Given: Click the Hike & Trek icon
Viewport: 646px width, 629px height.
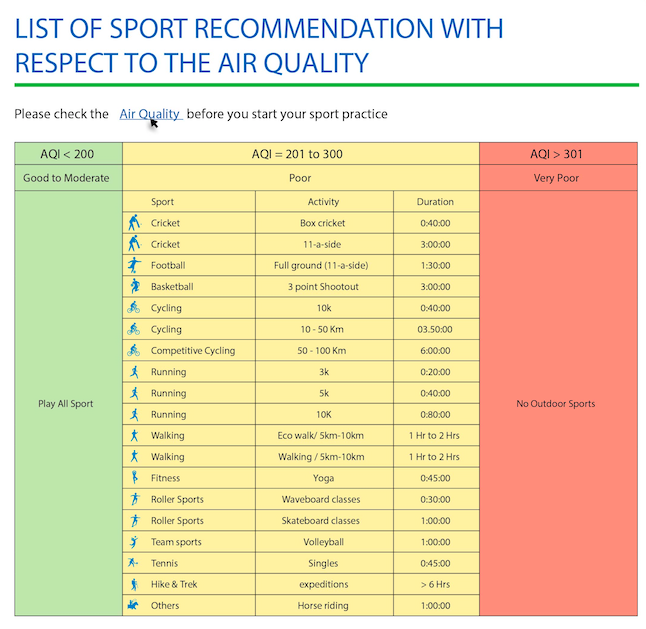Looking at the screenshot, I should pyautogui.click(x=134, y=584).
